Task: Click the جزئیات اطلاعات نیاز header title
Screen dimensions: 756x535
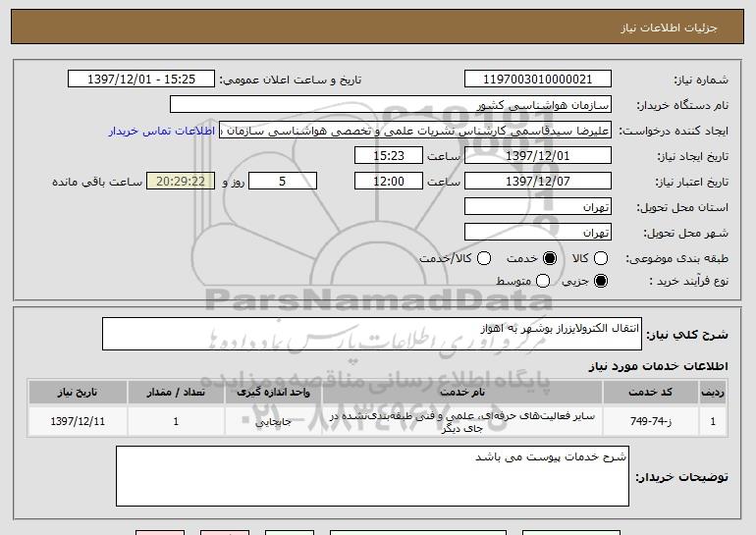Action: coord(669,27)
